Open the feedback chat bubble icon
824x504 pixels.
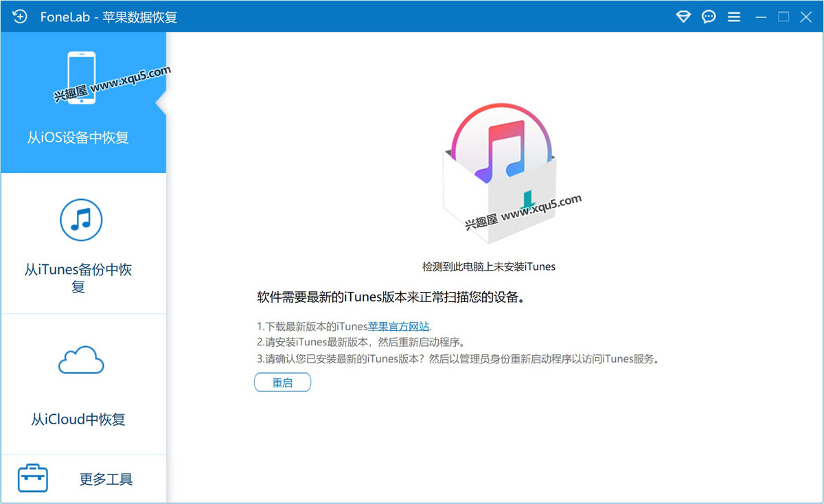(x=709, y=16)
